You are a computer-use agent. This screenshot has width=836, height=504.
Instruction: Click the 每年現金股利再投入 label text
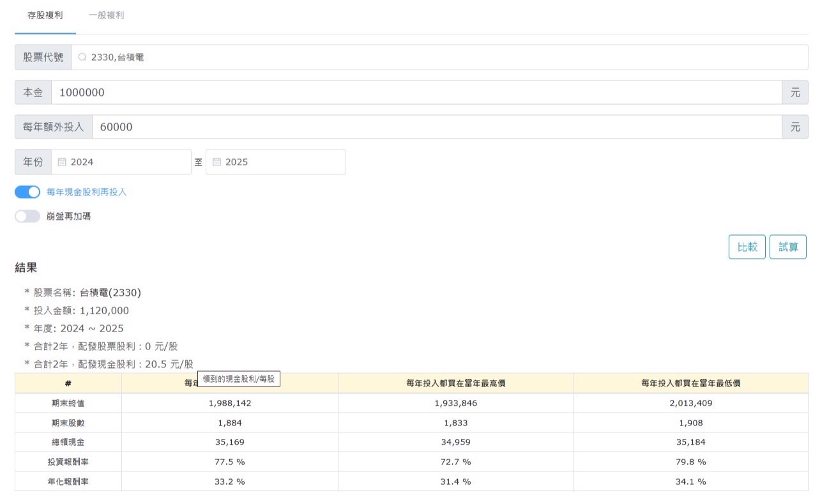pyautogui.click(x=87, y=192)
